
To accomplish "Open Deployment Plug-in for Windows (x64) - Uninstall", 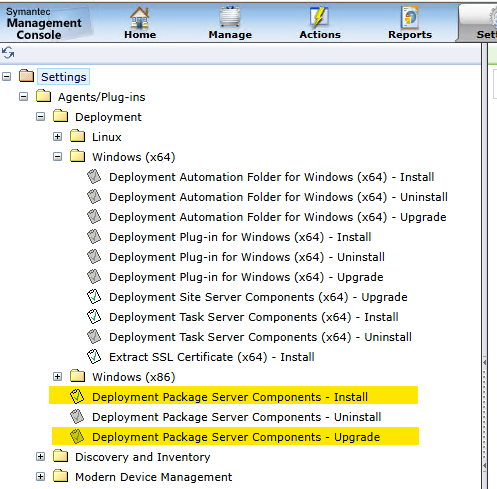I will (x=247, y=257).
